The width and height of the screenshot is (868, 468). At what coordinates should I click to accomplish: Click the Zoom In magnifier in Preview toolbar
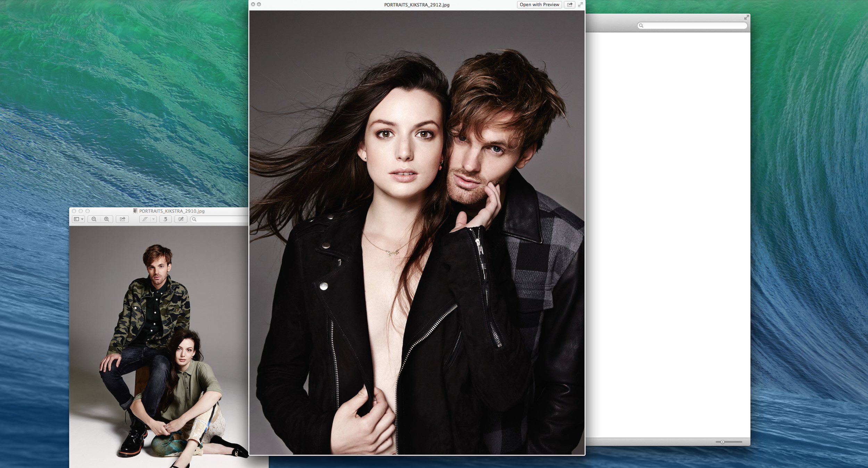107,219
